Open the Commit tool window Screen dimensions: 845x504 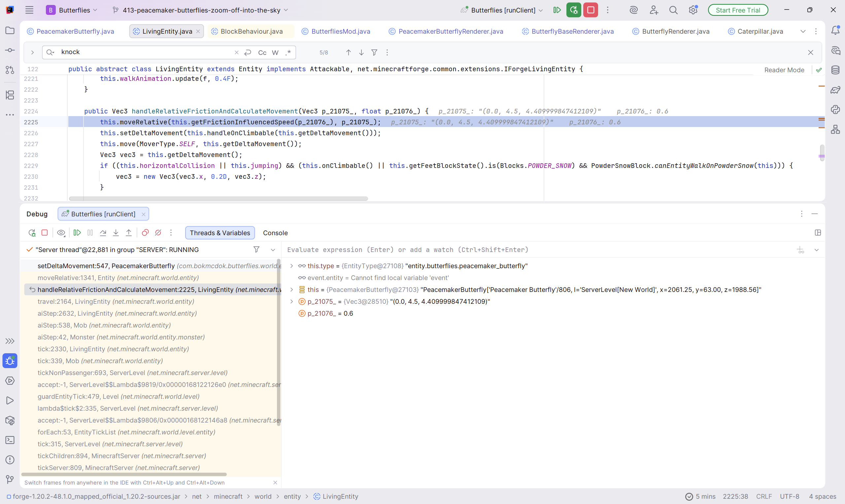click(10, 50)
